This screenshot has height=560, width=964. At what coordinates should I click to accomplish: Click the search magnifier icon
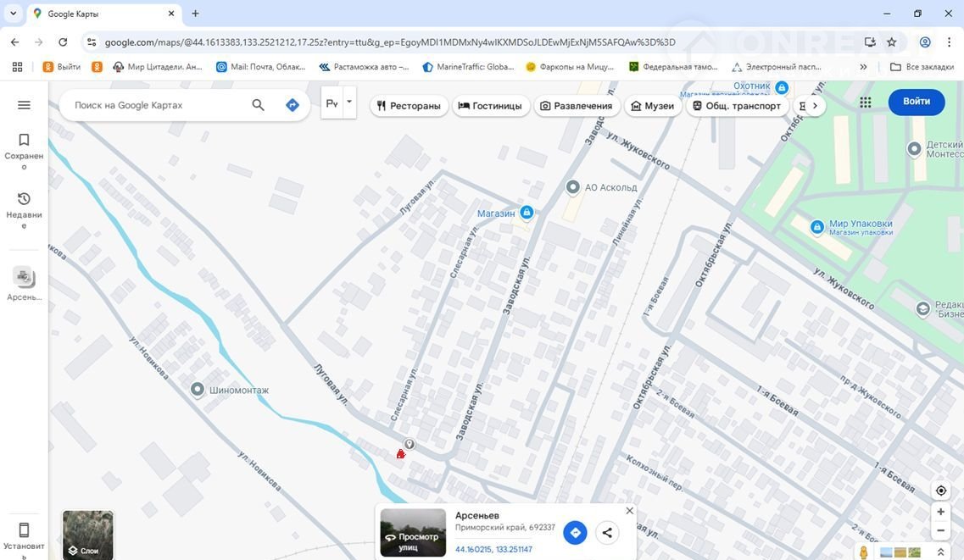click(259, 105)
